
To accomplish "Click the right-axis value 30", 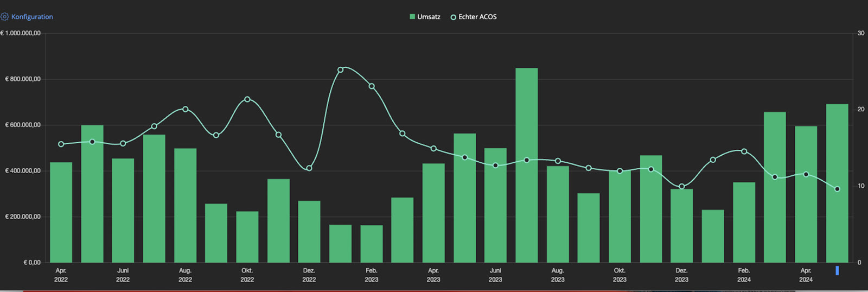I will (x=861, y=33).
